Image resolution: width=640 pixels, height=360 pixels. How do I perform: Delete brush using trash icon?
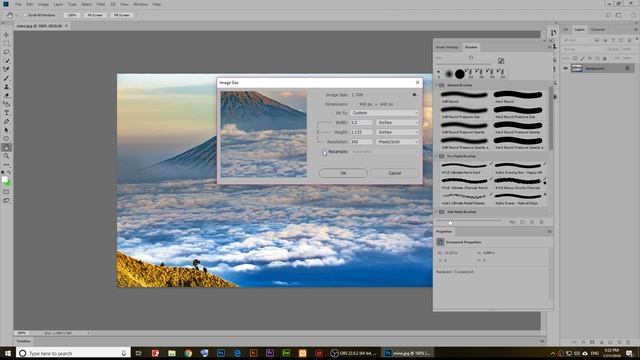[x=542, y=222]
